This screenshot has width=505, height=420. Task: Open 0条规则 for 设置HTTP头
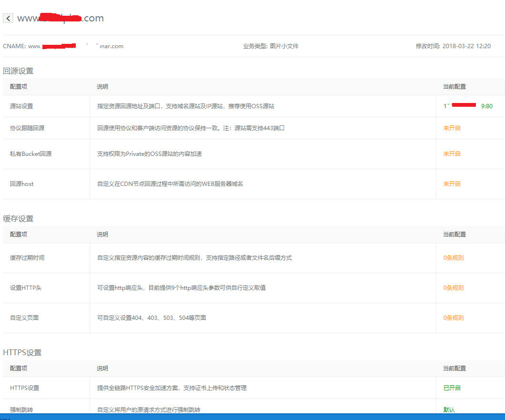tap(453, 288)
